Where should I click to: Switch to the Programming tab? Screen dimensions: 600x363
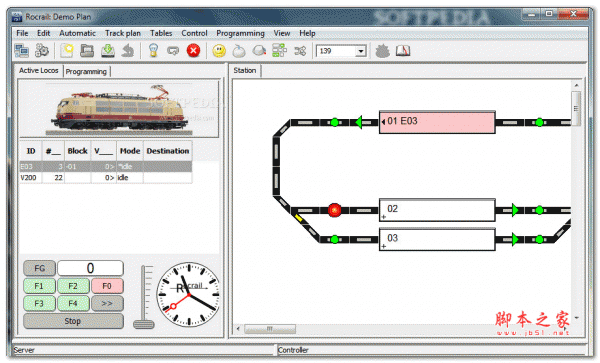(x=86, y=72)
